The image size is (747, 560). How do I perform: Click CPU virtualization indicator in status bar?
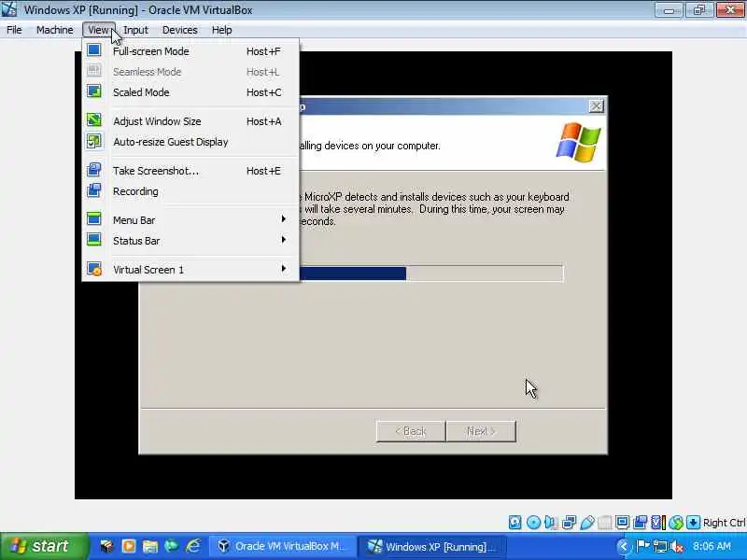coord(658,523)
